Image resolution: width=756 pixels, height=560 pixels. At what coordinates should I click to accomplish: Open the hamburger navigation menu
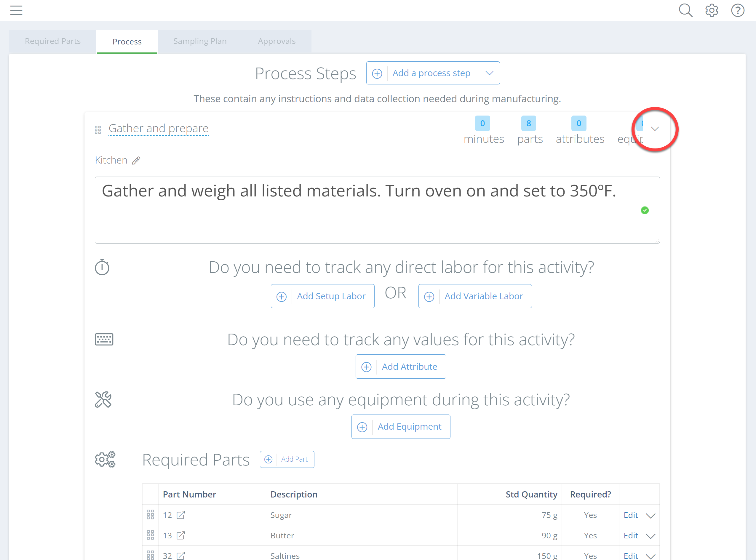pyautogui.click(x=16, y=10)
